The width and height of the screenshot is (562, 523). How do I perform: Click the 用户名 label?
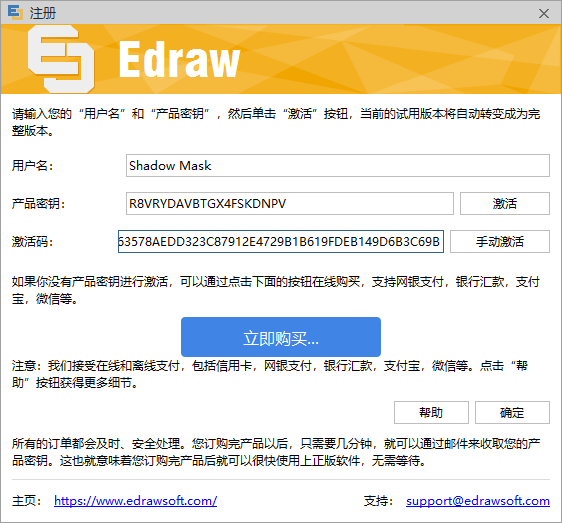32,166
